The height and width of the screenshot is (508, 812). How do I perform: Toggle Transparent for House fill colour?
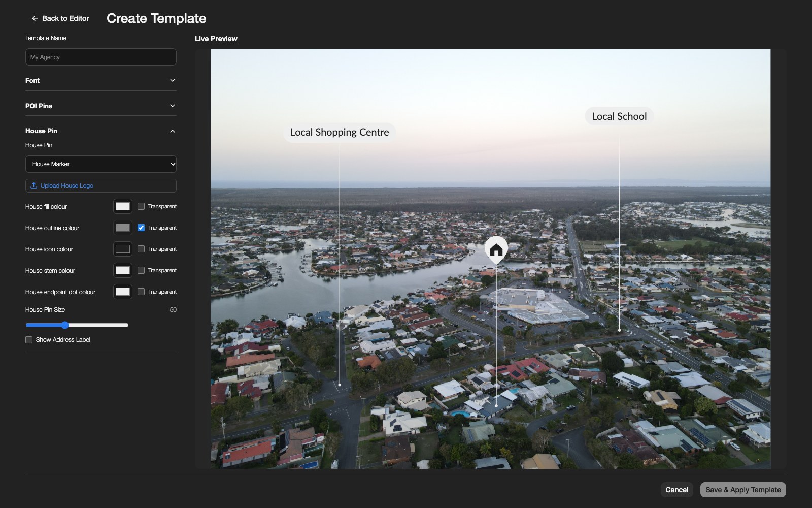[141, 206]
